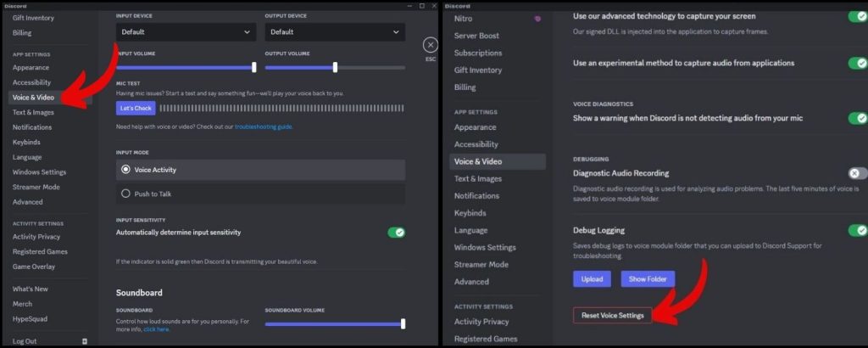Open the Server Boost settings page

coord(476,36)
